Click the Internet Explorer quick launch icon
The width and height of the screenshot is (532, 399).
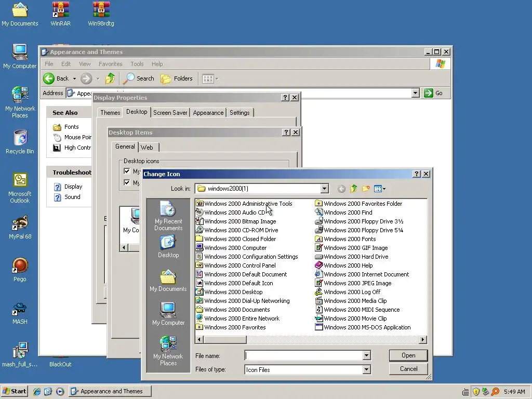pos(37,392)
